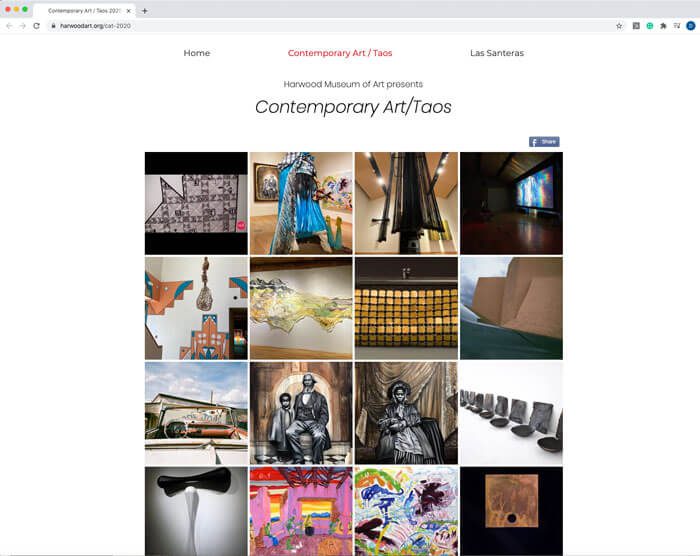Click the Facebook Share button
The image size is (700, 556).
tap(544, 142)
